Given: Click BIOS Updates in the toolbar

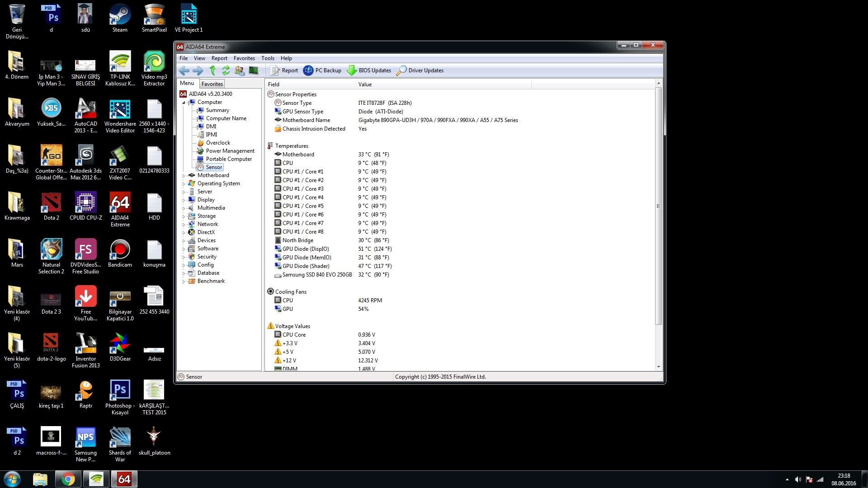Looking at the screenshot, I should (x=369, y=70).
